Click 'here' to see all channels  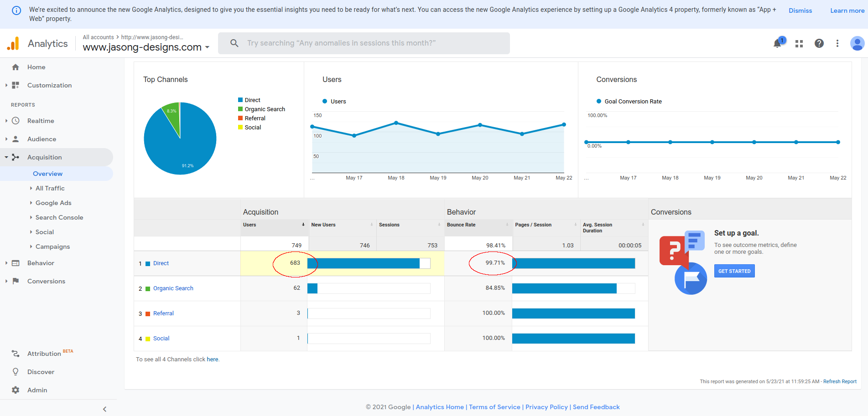[x=213, y=360]
